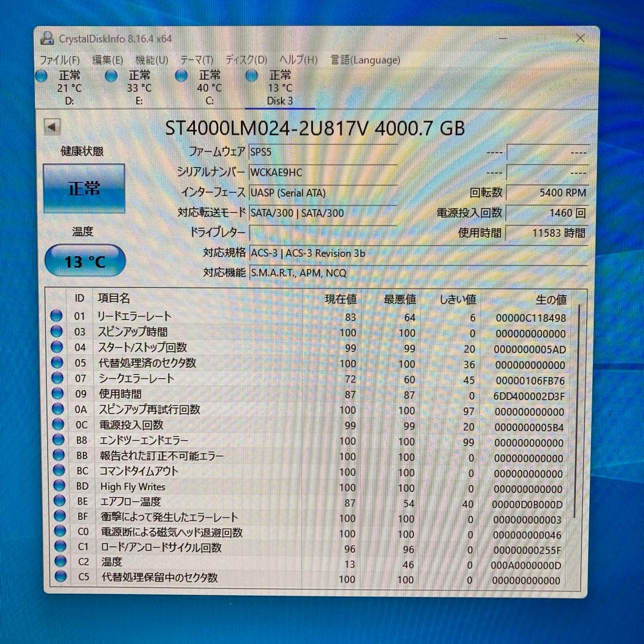Screen dimensions: 644x644
Task: Open the ディスク(D) menu
Action: 246,60
